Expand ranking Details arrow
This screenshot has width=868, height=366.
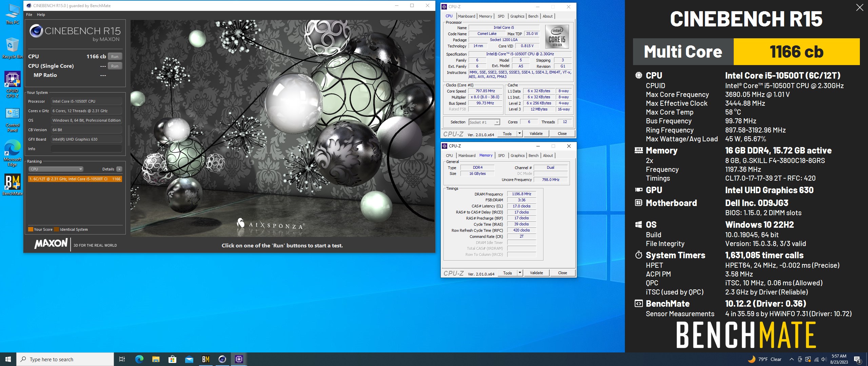[x=119, y=169]
